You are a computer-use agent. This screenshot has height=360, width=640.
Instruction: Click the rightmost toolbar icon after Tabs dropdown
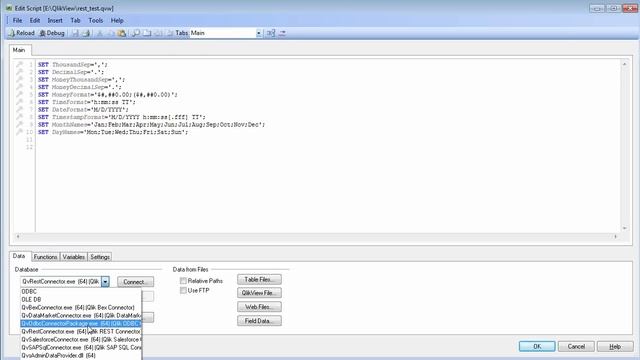click(x=282, y=33)
